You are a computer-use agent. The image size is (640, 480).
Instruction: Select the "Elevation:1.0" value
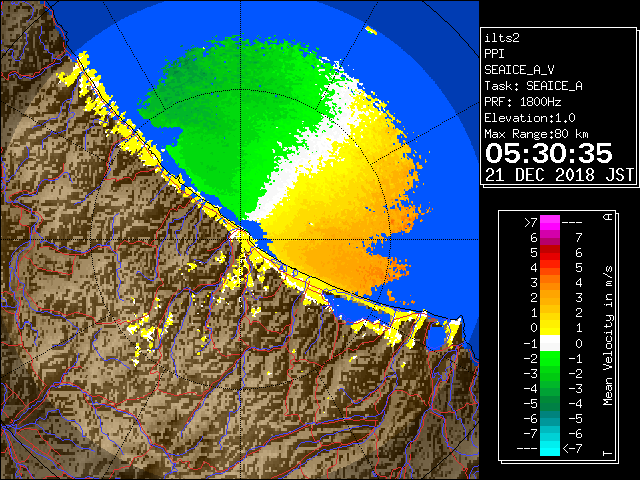(x=530, y=118)
